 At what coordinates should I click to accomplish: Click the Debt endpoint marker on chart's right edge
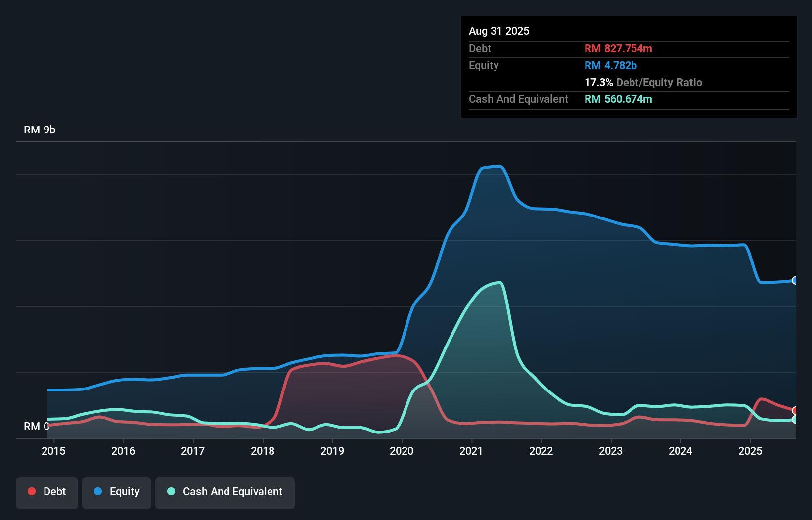pyautogui.click(x=795, y=410)
